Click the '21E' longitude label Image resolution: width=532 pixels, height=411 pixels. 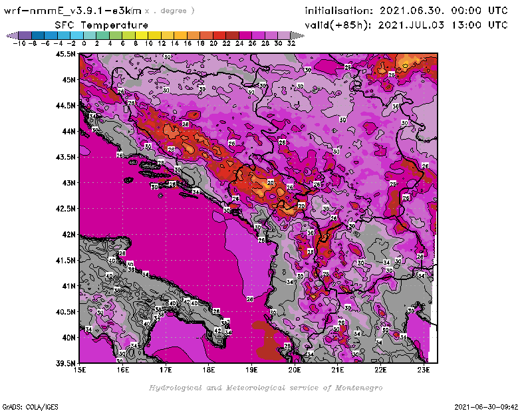[338, 370]
